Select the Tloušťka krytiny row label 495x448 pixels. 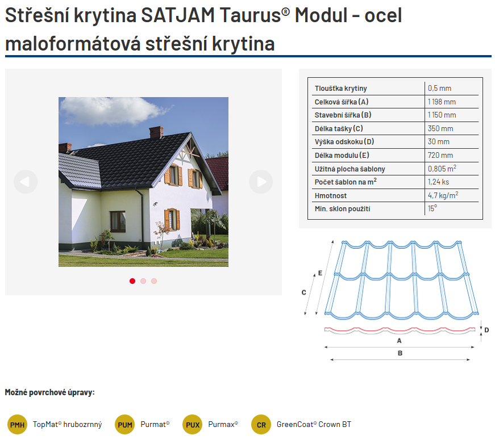pyautogui.click(x=340, y=89)
